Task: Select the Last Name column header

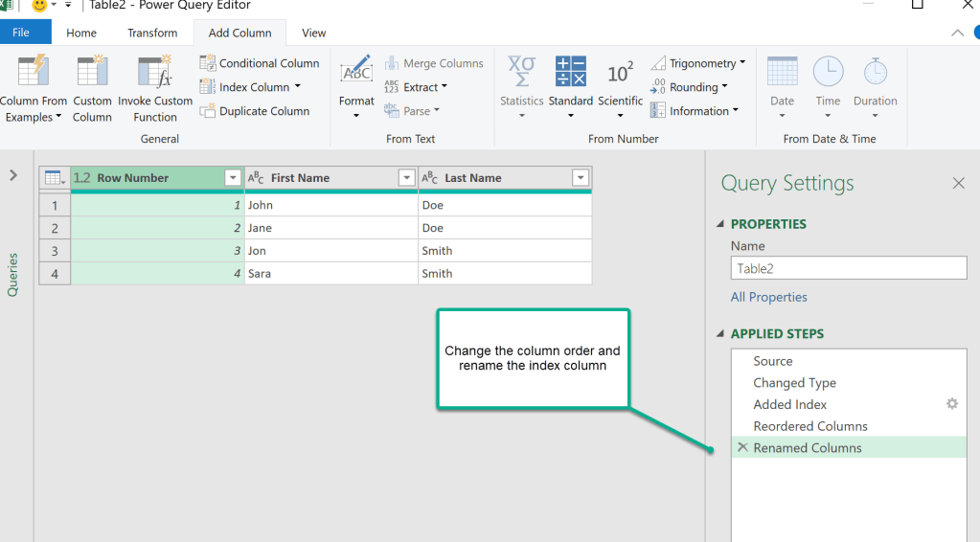Action: [505, 178]
